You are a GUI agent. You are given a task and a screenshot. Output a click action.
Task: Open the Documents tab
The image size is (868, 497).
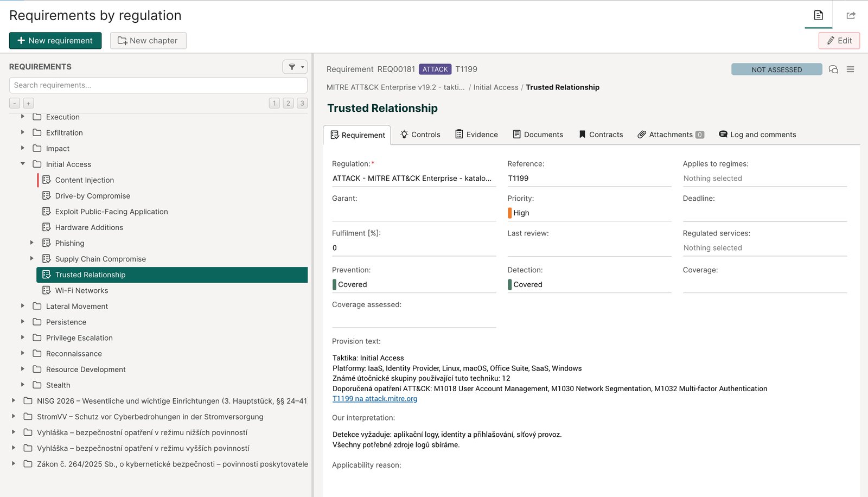tap(538, 135)
